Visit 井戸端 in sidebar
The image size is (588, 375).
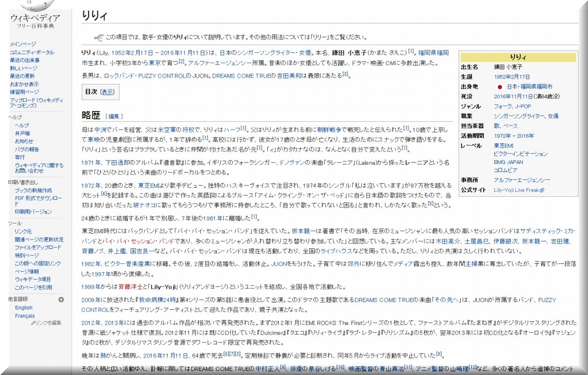coord(23,133)
